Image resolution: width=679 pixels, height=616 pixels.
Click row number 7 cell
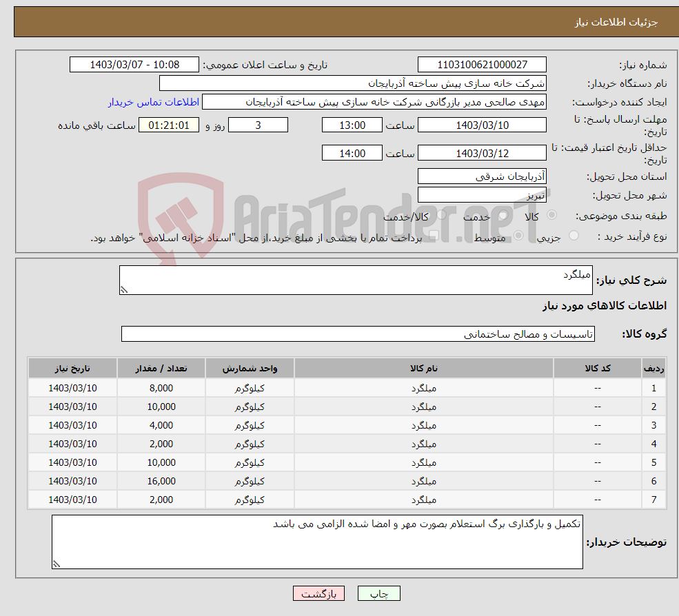tap(654, 500)
